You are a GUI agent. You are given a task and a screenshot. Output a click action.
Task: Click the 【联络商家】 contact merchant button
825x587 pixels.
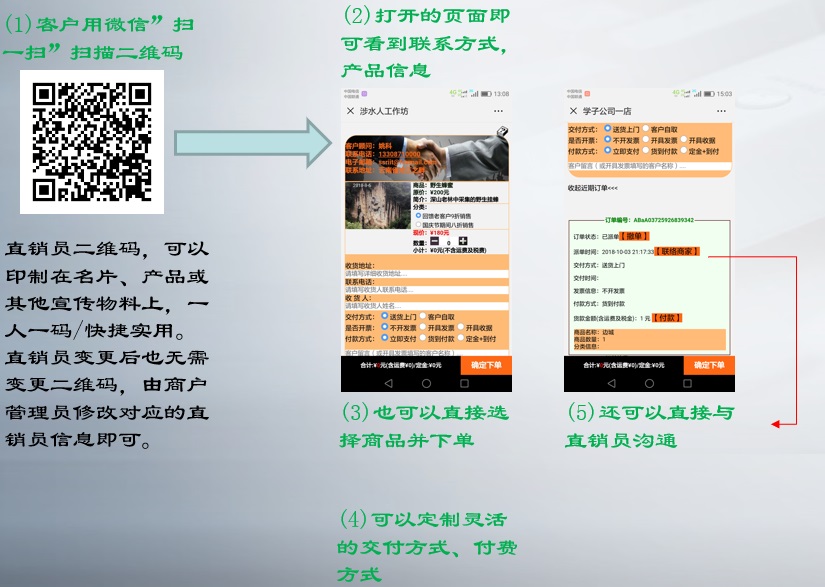coord(677,252)
